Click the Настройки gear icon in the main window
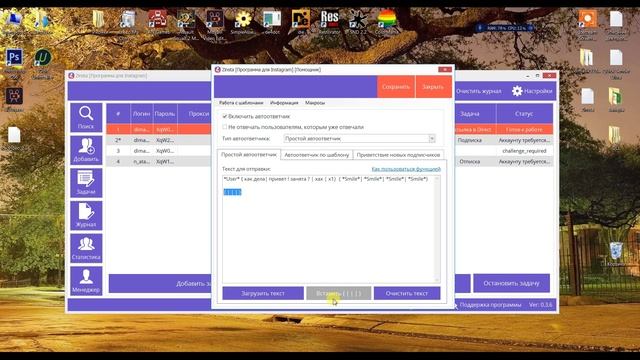Image resolution: width=640 pixels, height=360 pixels. pos(517,91)
